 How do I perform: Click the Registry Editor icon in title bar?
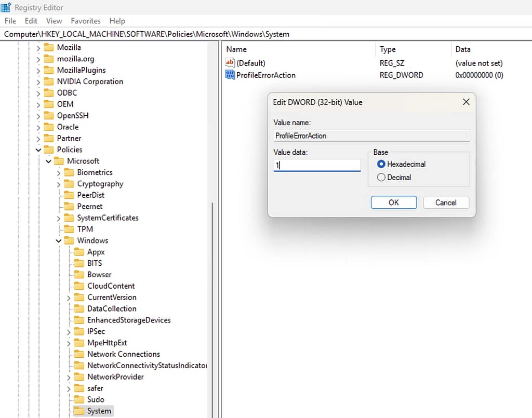click(5, 7)
